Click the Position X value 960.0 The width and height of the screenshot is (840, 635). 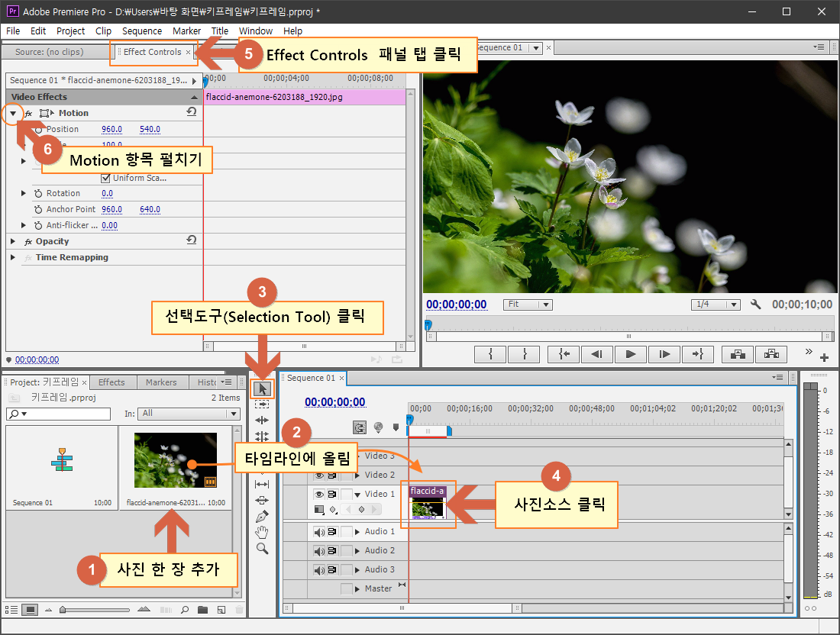(112, 130)
